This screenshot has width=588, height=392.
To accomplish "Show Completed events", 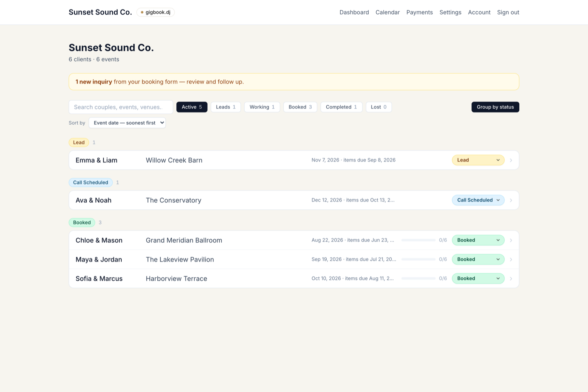I will point(341,107).
